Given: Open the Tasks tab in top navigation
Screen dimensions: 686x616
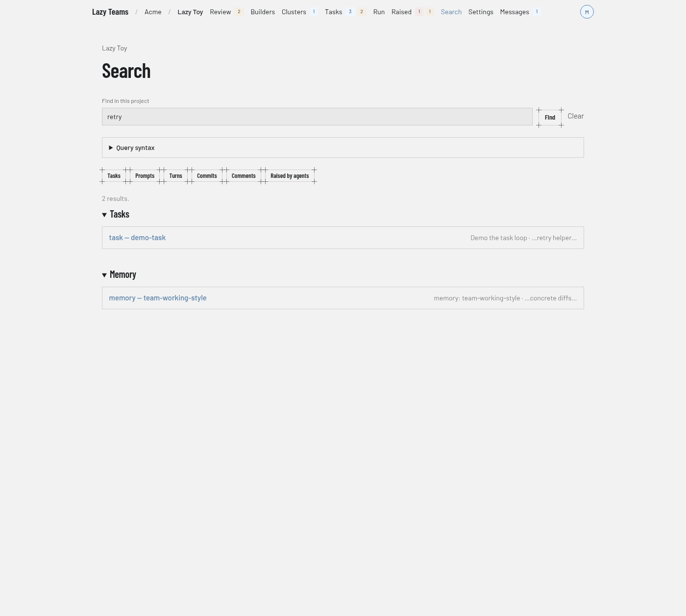Looking at the screenshot, I should 333,12.
